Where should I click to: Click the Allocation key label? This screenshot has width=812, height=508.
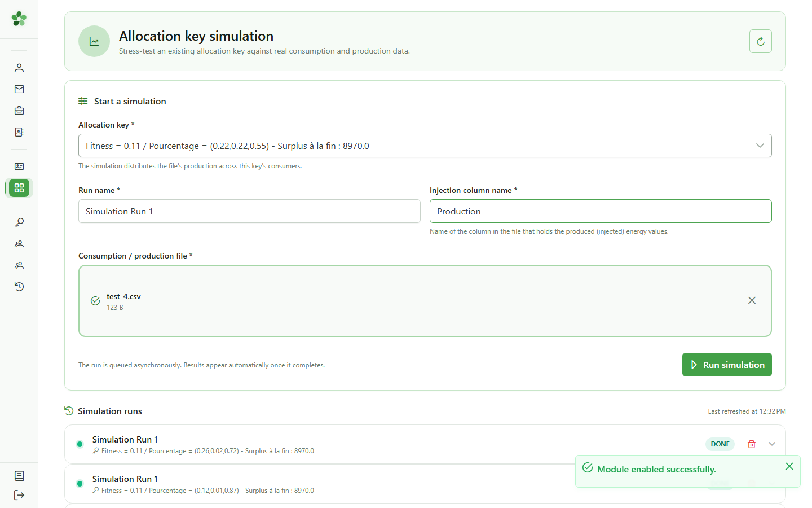point(106,125)
